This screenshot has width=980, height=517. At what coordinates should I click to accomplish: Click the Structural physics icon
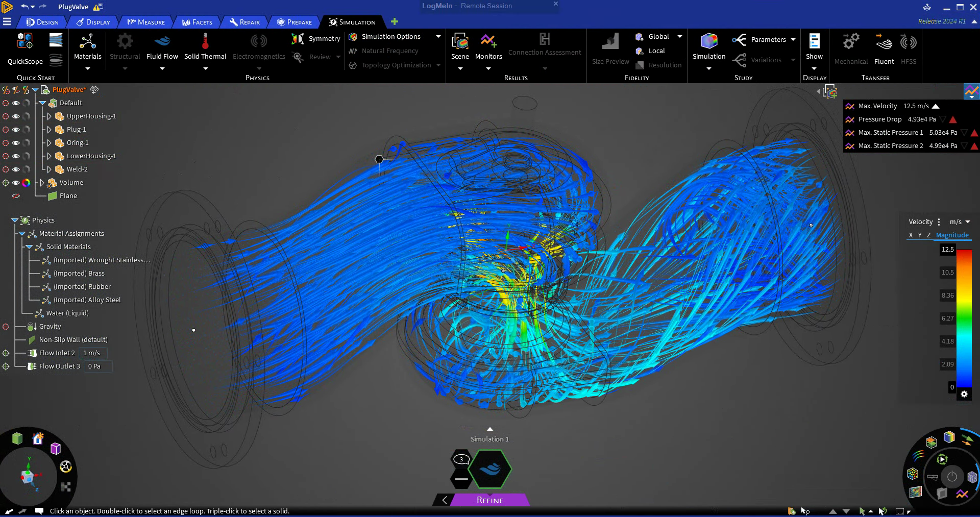click(125, 47)
